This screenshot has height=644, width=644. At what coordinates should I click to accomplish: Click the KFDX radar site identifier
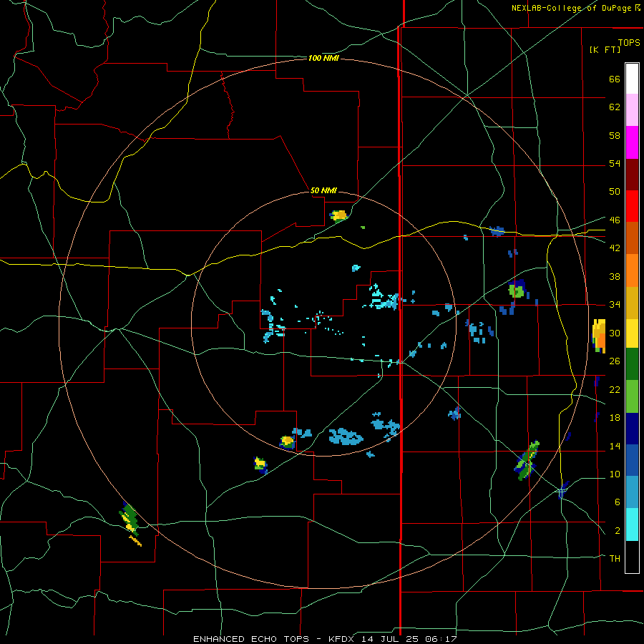[343, 639]
